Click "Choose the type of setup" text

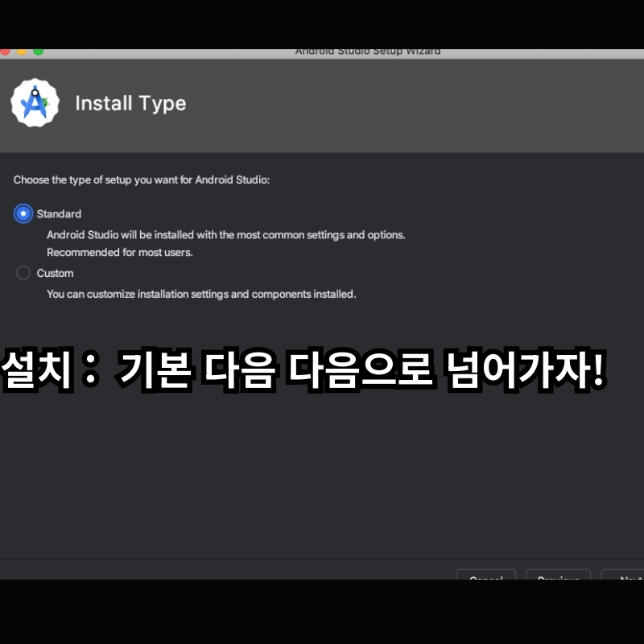click(x=142, y=180)
